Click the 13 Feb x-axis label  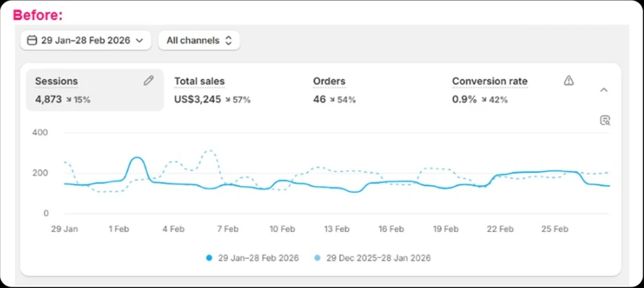tap(336, 229)
